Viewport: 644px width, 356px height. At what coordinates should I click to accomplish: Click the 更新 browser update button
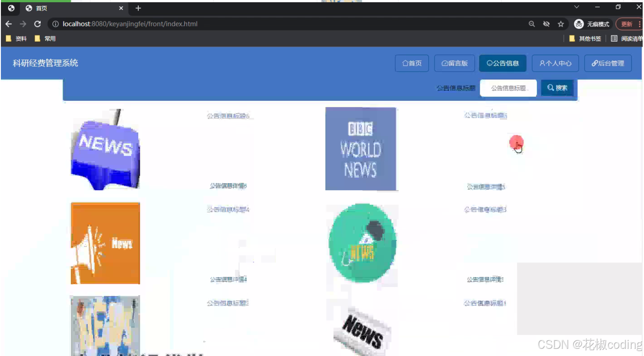(629, 24)
